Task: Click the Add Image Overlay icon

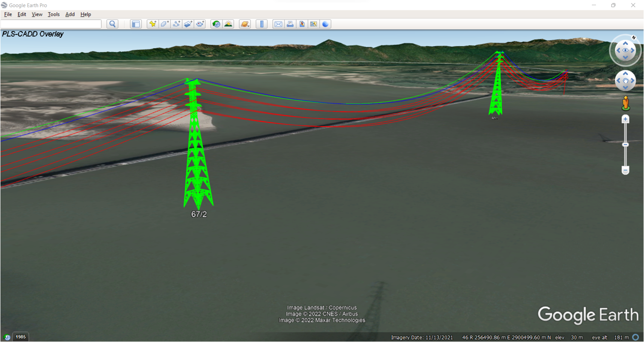Action: tap(188, 24)
